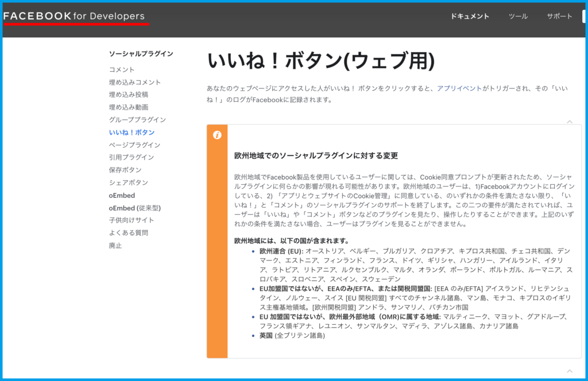Go to 埋め込みコメント sidebar page
Viewport: 588px width, 381px height.
tap(135, 82)
